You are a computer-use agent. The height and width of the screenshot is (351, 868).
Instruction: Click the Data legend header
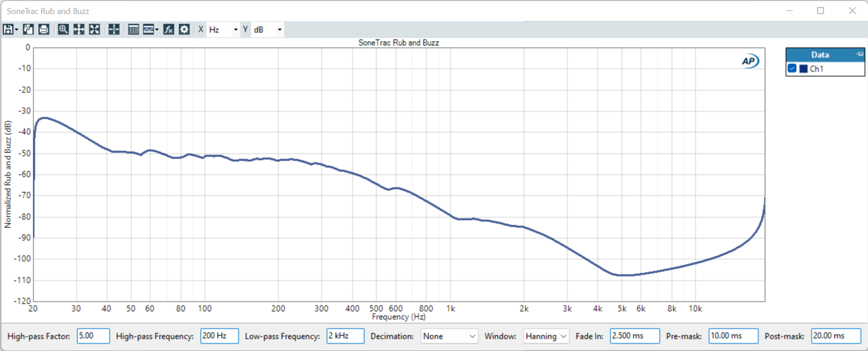pyautogui.click(x=825, y=54)
